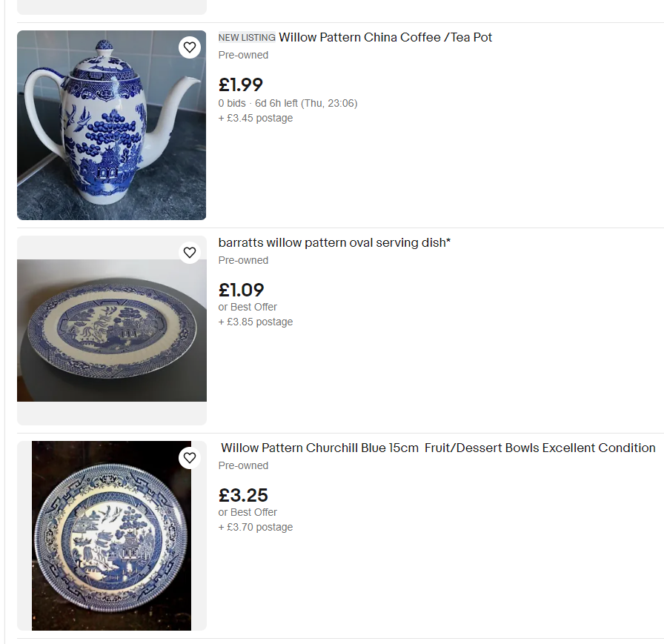Click the heart on barratts oval serving dish
The height and width of the screenshot is (644, 664).
click(190, 253)
